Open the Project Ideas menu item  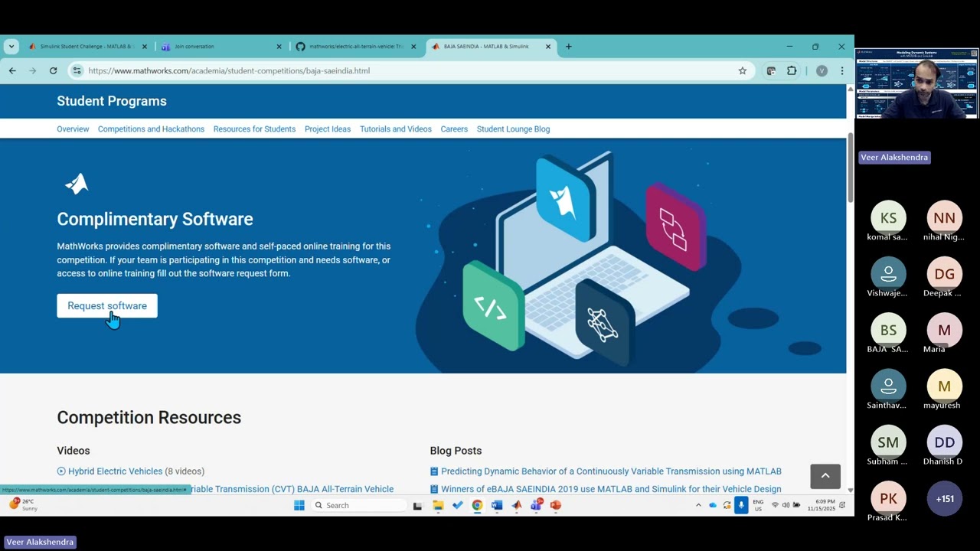[328, 129]
